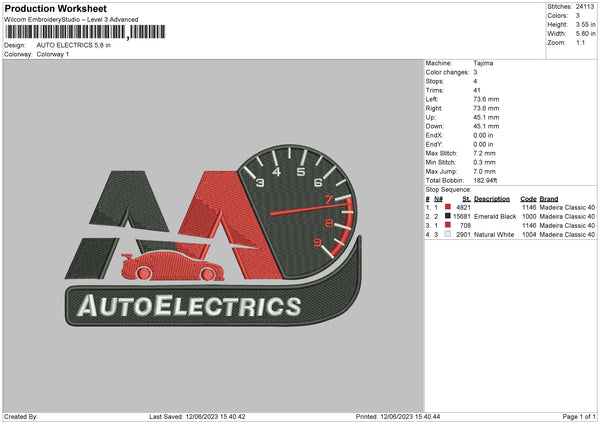Screen dimensions: 600x424
Task: Click the AutoElectrics embroidery design preview
Action: point(213,235)
